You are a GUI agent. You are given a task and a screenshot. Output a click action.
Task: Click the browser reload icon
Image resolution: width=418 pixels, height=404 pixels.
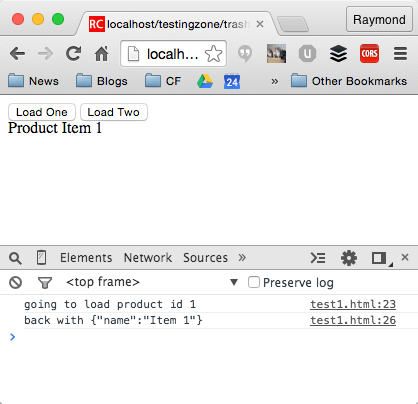(73, 53)
